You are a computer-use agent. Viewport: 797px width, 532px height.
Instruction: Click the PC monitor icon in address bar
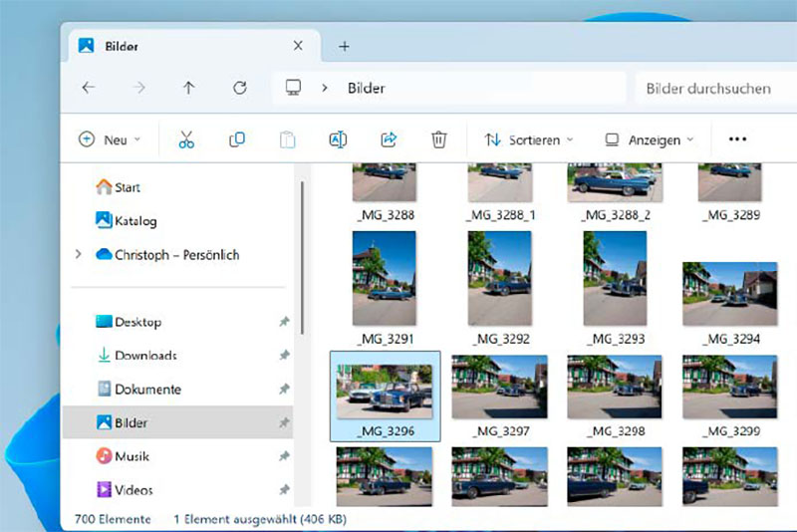click(x=293, y=88)
